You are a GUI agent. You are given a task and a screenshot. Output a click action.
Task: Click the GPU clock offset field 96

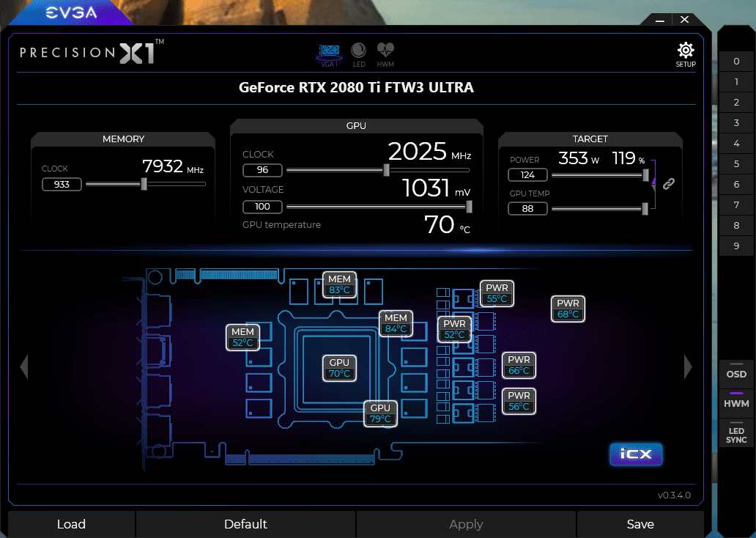tap(262, 170)
